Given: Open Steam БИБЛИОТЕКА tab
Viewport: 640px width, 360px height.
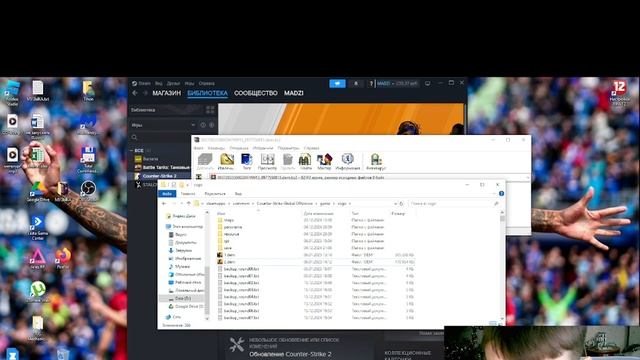Looking at the screenshot, I should pos(207,93).
